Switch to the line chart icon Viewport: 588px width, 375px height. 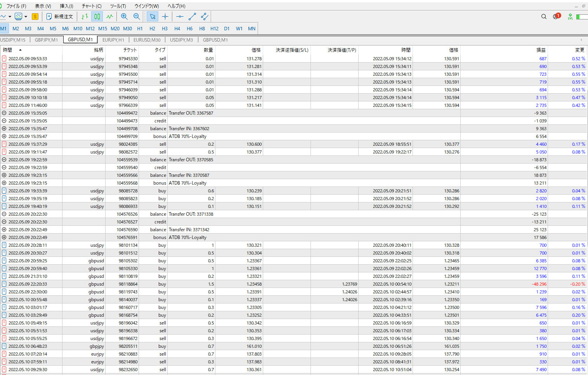110,16
